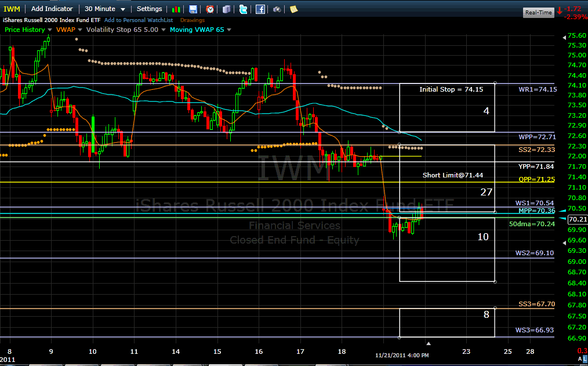
Task: Click the Real-Time button
Action: tap(539, 12)
